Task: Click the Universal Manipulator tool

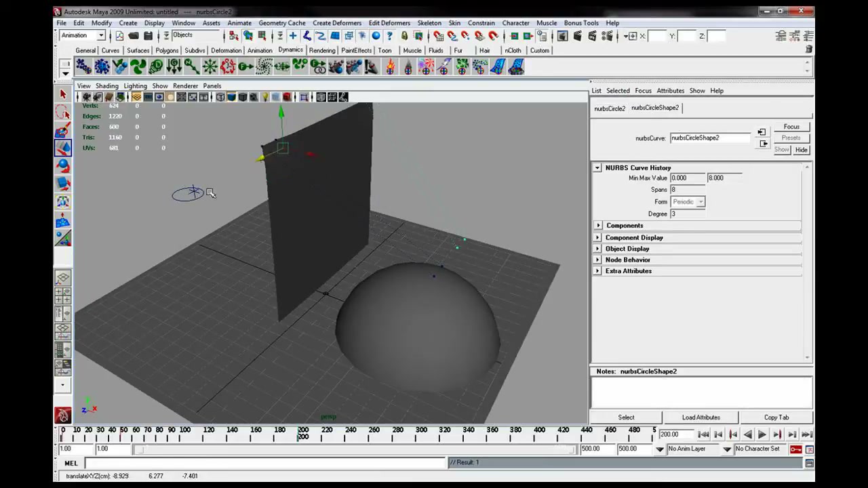Action: click(63, 201)
